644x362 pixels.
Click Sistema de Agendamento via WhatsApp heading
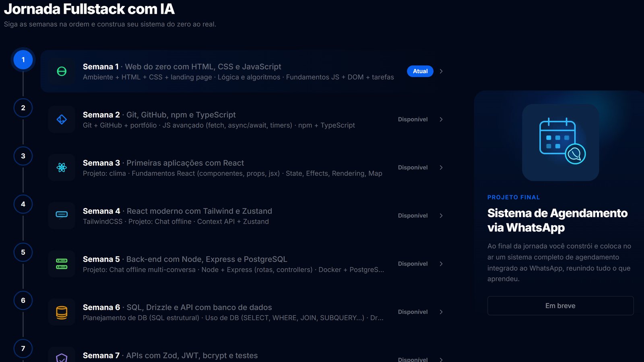pos(557,220)
